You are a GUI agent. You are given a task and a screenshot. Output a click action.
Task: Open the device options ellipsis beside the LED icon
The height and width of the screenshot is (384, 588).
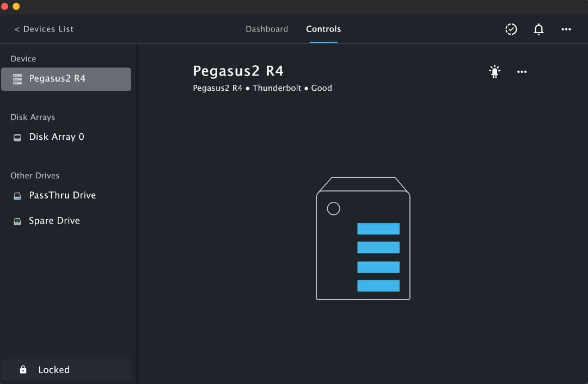[522, 71]
